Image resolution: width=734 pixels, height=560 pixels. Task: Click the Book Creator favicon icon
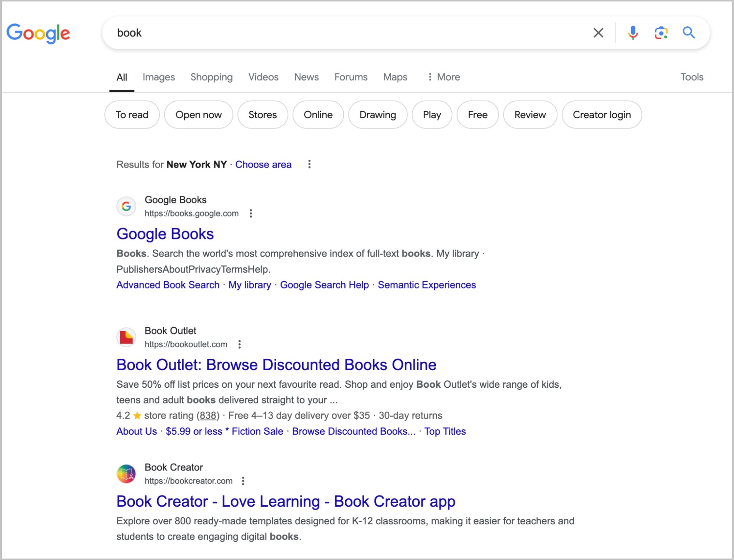tap(126, 474)
